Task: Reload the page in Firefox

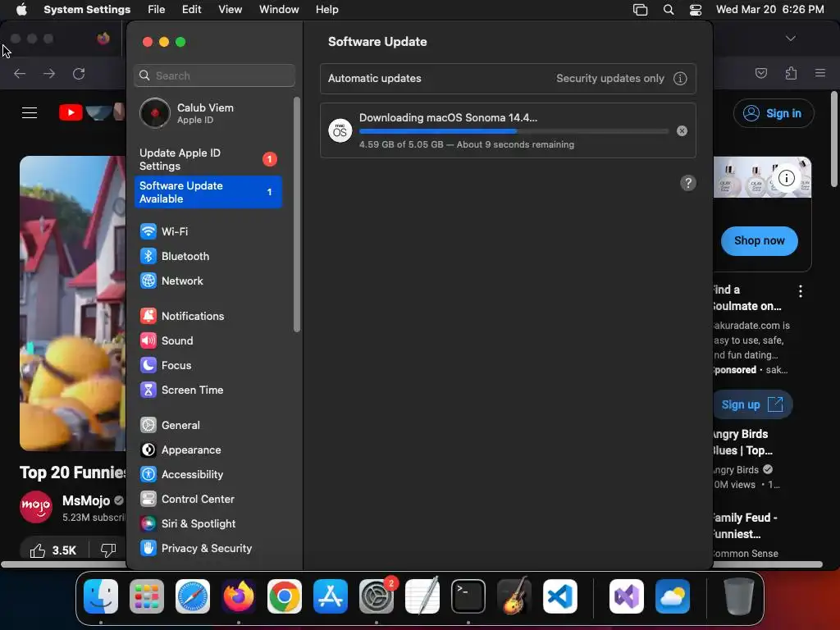Action: (79, 74)
